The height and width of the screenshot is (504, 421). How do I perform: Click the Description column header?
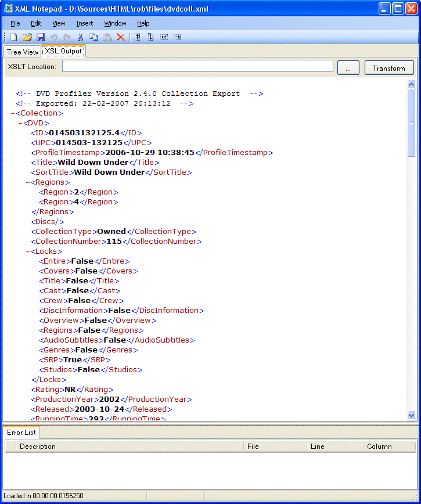point(129,447)
